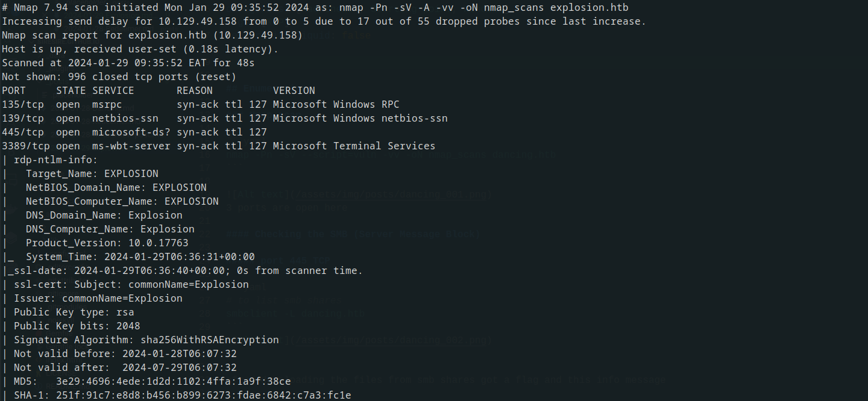
Task: Click the Target_Name: EXPLOSION line
Action: 92,173
